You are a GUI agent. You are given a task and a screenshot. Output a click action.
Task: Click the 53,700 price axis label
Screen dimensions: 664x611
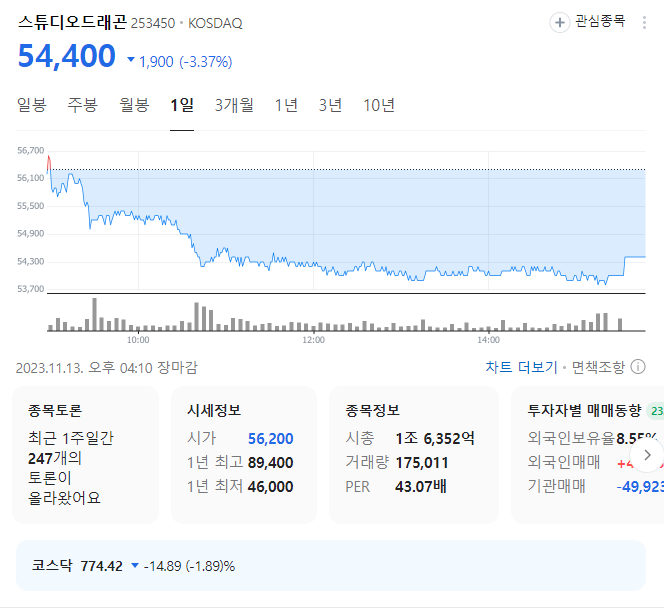[x=30, y=289]
